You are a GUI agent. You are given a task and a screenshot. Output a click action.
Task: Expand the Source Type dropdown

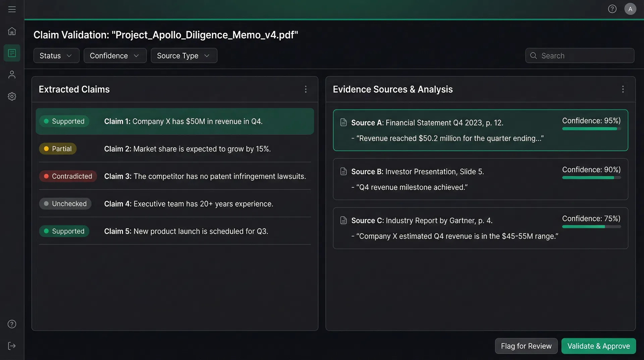tap(184, 55)
